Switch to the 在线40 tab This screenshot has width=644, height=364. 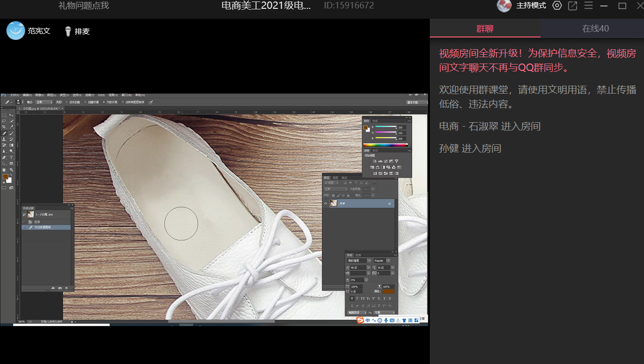[x=596, y=29]
